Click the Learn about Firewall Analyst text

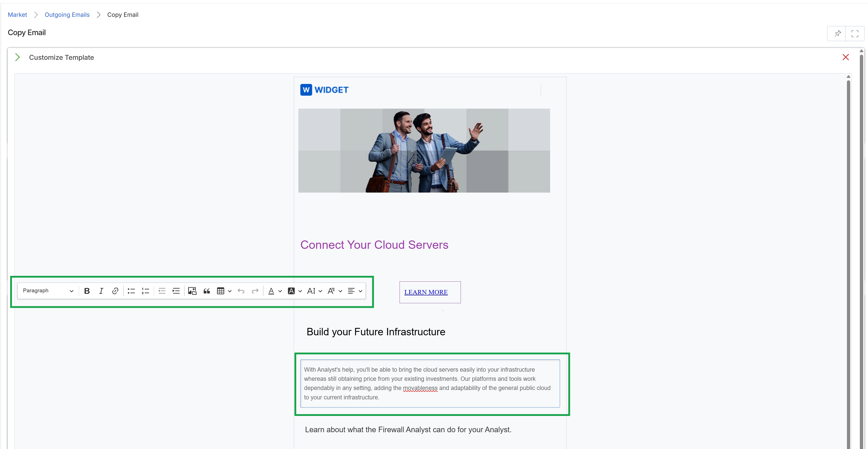click(408, 430)
